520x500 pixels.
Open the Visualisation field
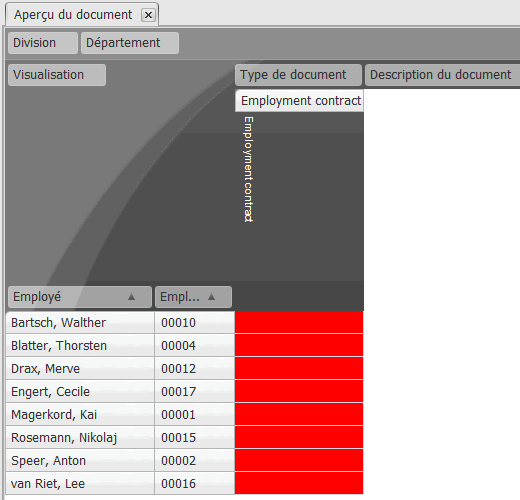[57, 75]
